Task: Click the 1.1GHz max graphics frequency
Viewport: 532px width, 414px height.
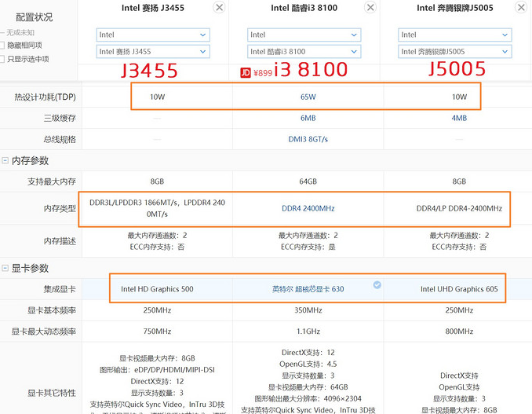Action: click(308, 332)
